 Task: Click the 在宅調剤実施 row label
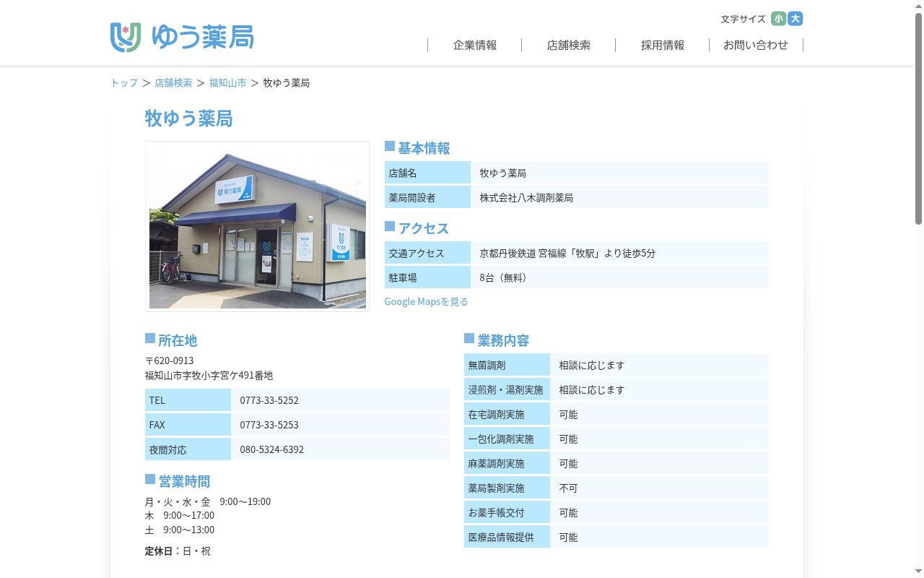click(x=507, y=415)
